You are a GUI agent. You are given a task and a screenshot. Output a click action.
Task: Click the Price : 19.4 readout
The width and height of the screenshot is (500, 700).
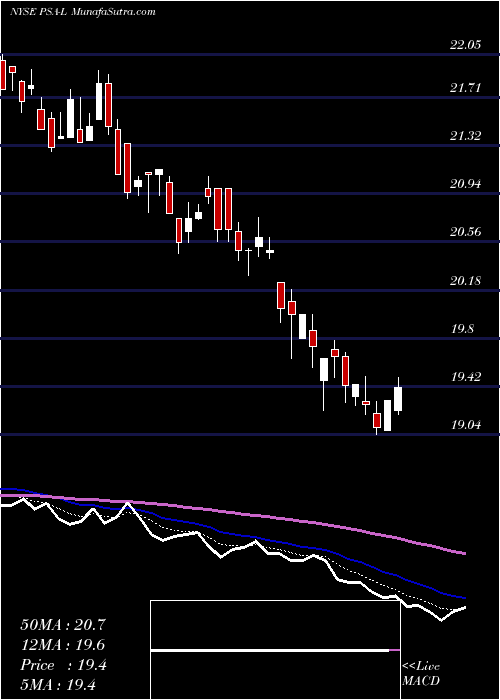pyautogui.click(x=63, y=665)
